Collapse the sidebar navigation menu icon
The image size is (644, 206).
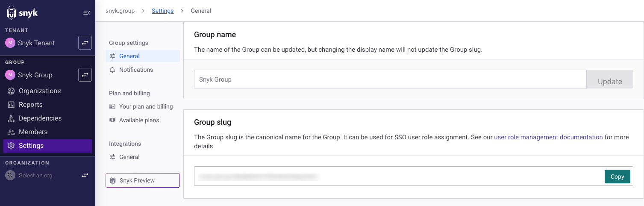point(86,13)
